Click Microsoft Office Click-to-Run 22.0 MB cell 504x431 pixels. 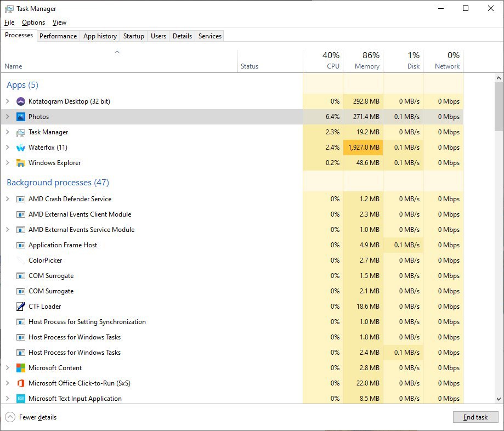(363, 383)
